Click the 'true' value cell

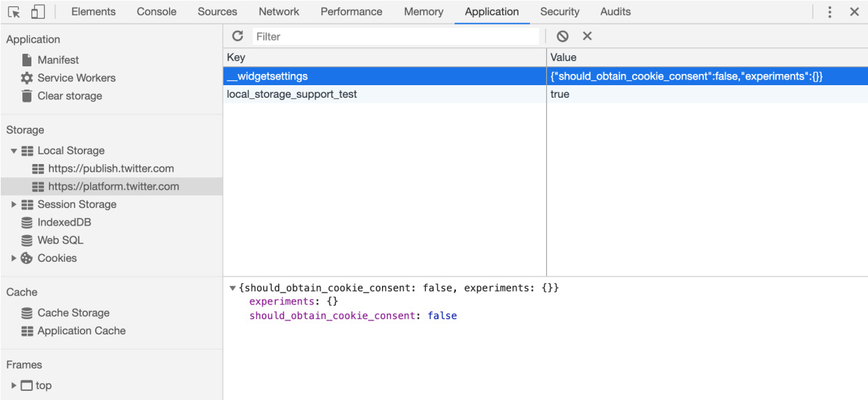pyautogui.click(x=707, y=94)
